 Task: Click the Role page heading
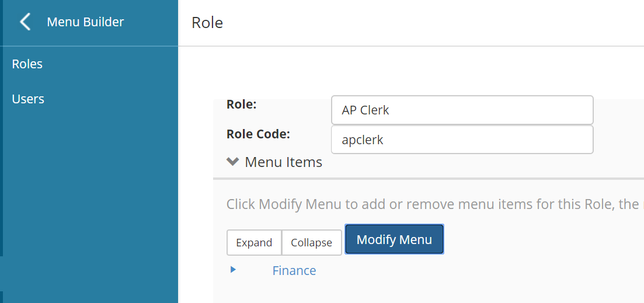207,23
